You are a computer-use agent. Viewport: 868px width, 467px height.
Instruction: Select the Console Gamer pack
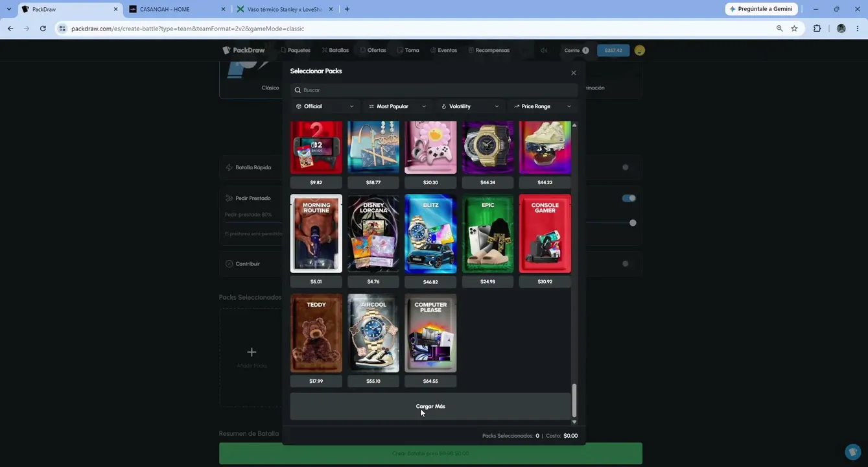click(x=545, y=233)
